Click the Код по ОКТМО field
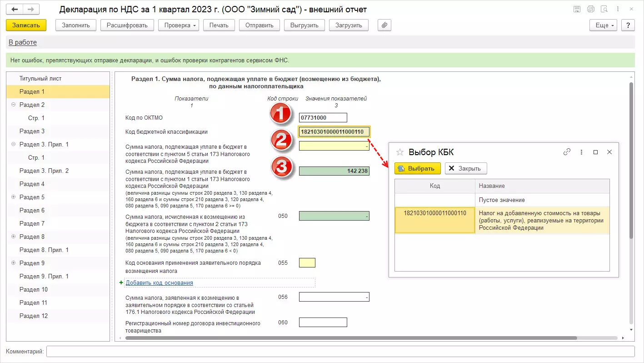The image size is (644, 363). coord(323,118)
